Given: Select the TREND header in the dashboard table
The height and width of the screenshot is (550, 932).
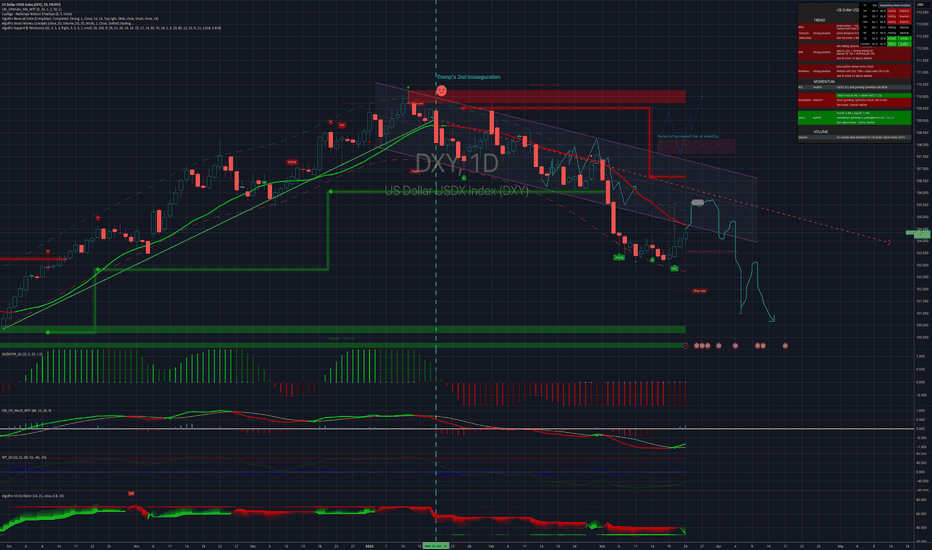Looking at the screenshot, I should [819, 20].
